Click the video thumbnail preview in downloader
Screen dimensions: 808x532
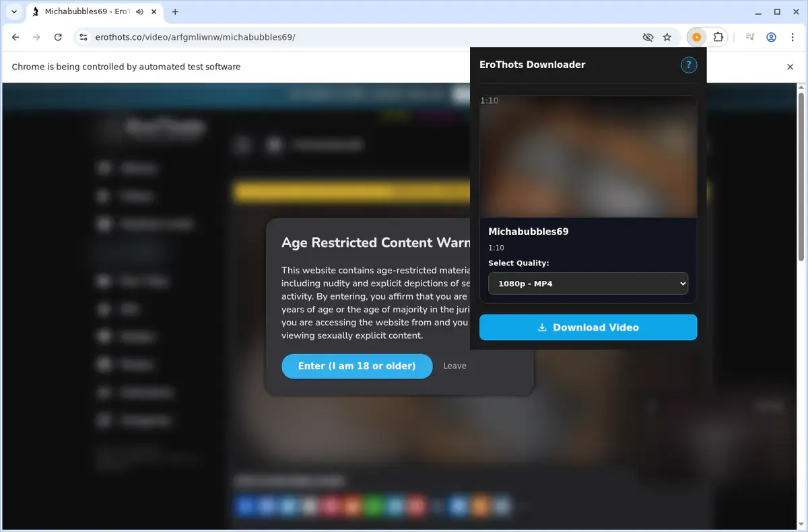(x=588, y=156)
